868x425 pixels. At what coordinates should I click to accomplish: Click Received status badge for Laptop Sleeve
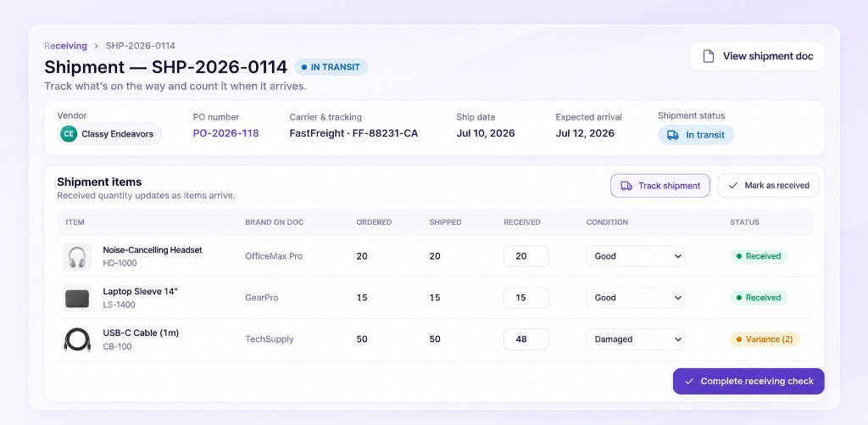pyautogui.click(x=759, y=298)
